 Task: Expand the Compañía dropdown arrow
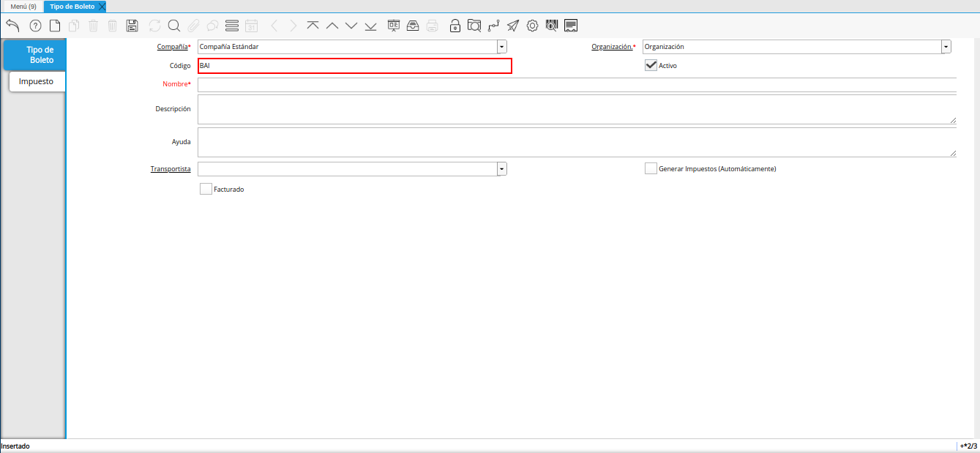[502, 47]
